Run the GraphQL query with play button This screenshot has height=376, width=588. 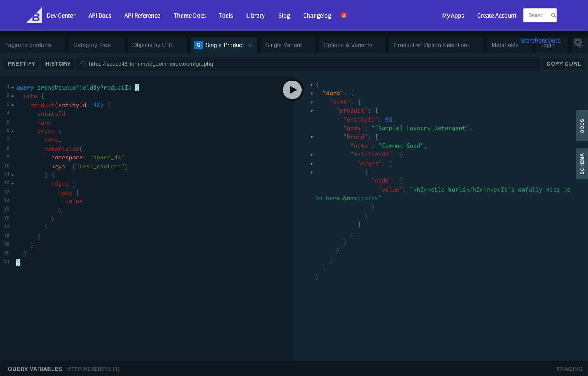[293, 90]
